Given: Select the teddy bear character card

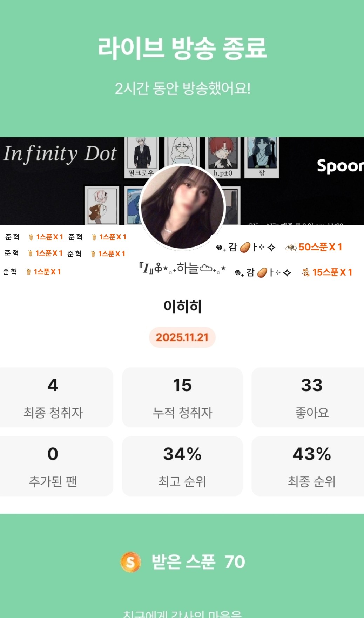Looking at the screenshot, I should tap(102, 205).
